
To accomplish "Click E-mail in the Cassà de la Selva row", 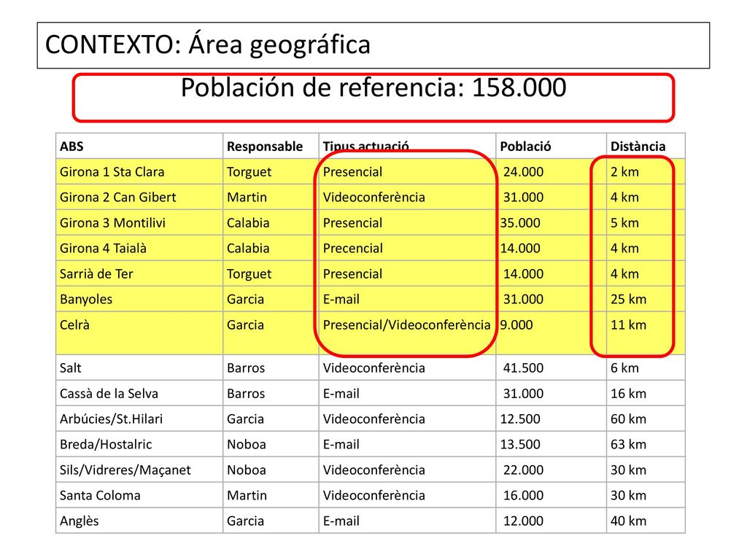I will [x=341, y=393].
